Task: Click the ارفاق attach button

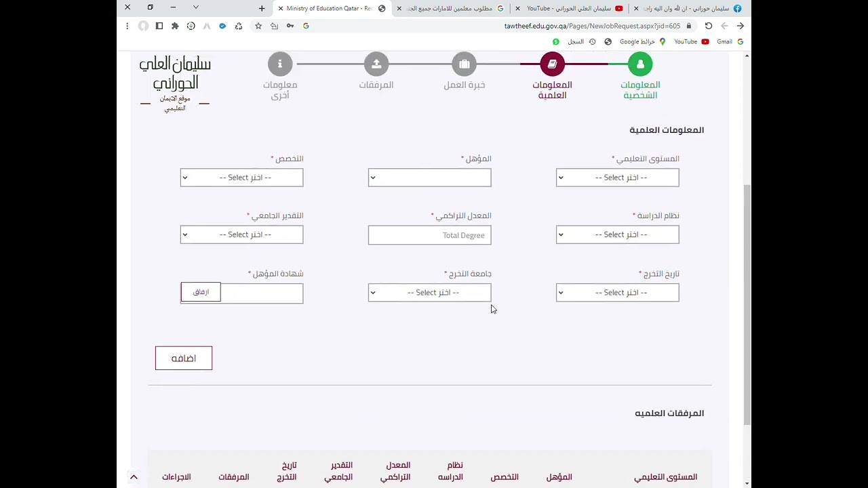Action: tap(201, 292)
